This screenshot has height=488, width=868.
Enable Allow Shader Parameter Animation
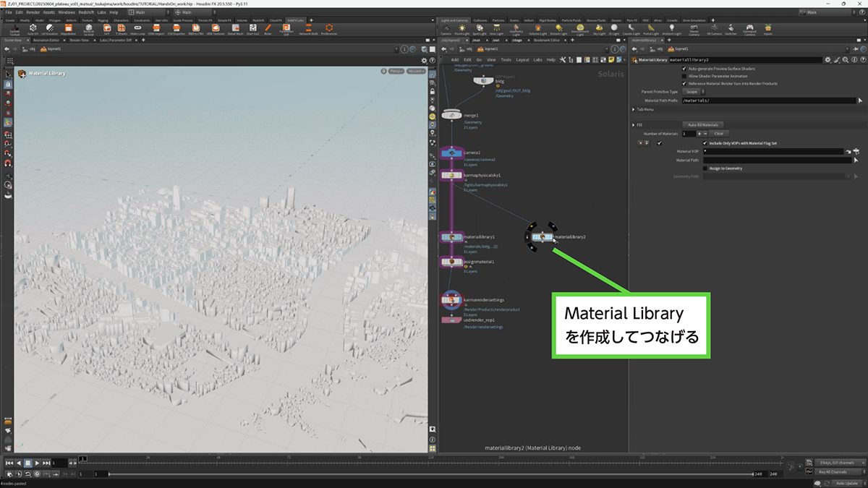point(684,76)
